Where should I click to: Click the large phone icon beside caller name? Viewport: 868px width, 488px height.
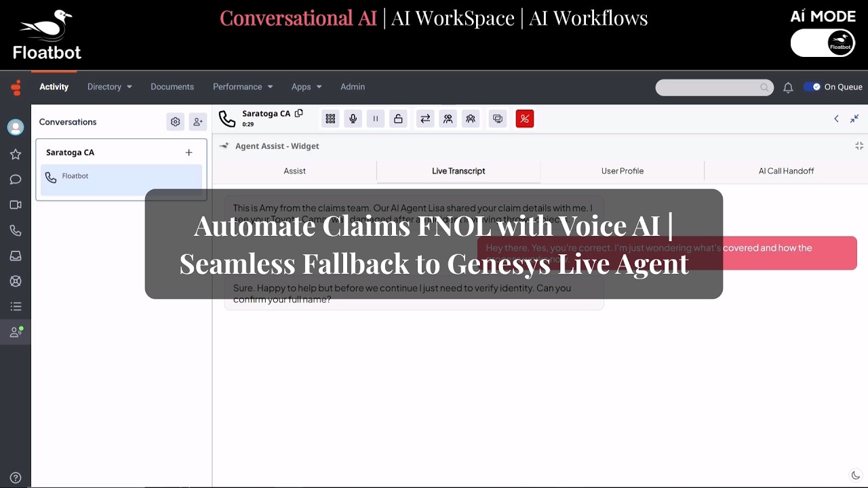227,119
